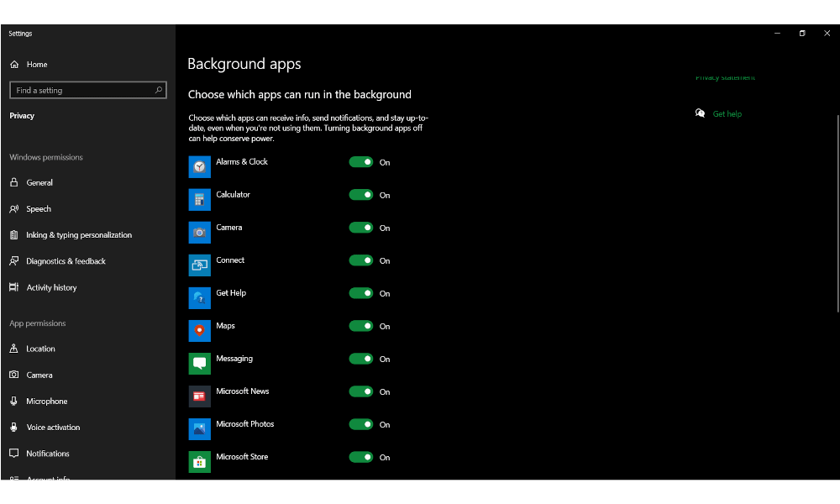Click the Microsoft Store app icon
Screen dimensions: 840x504
click(x=199, y=462)
